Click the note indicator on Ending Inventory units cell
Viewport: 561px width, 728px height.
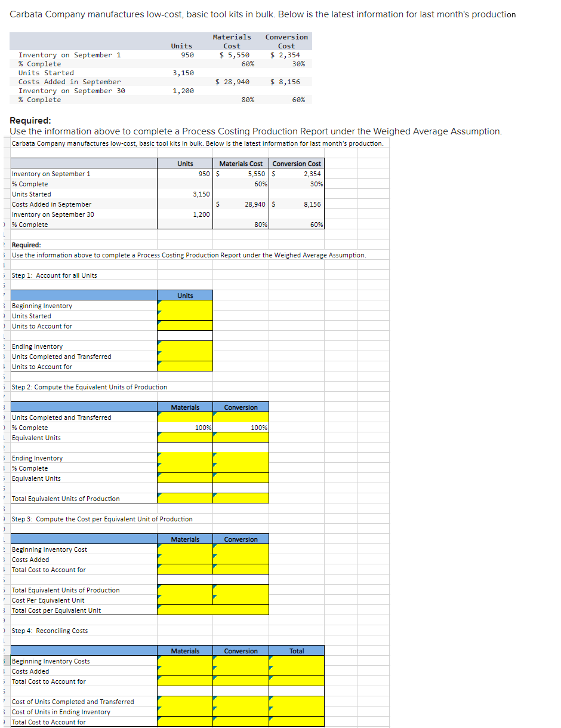point(159,343)
